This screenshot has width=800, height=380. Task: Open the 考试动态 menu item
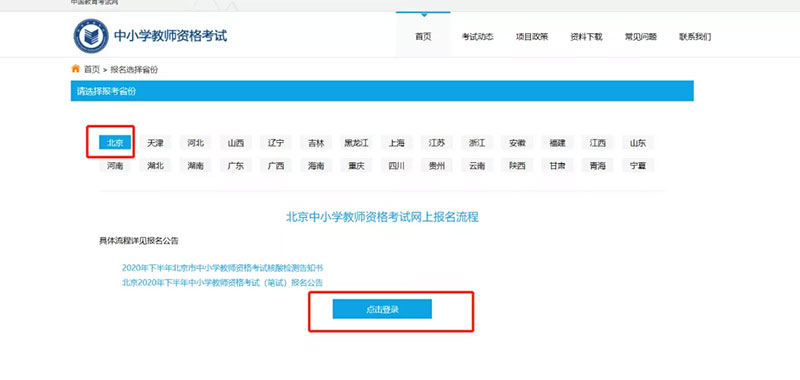[477, 37]
